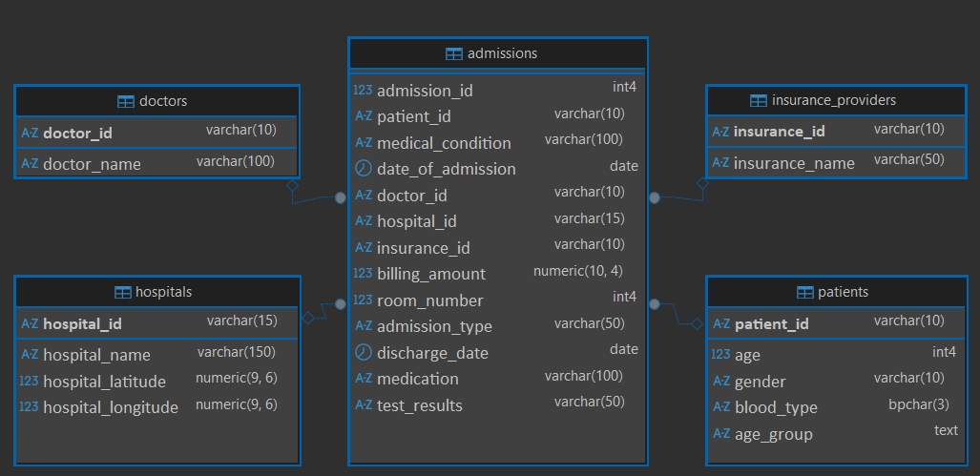
Task: Click the relationship diamond near doctors table
Action: [293, 186]
